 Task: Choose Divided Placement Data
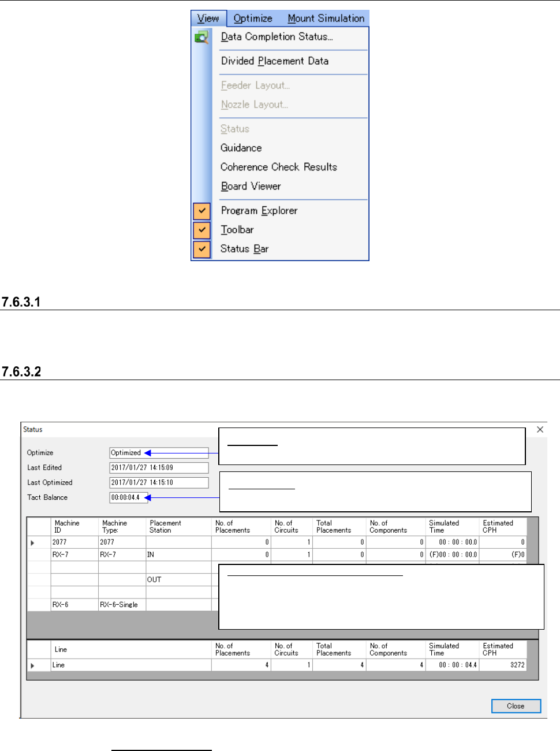point(275,61)
